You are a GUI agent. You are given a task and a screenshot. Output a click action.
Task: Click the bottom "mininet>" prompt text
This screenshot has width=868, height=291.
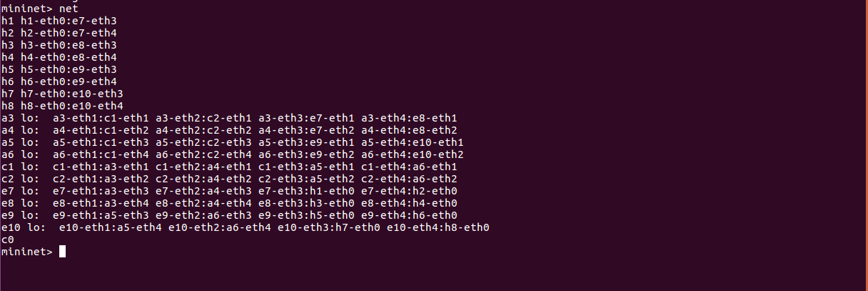point(26,252)
